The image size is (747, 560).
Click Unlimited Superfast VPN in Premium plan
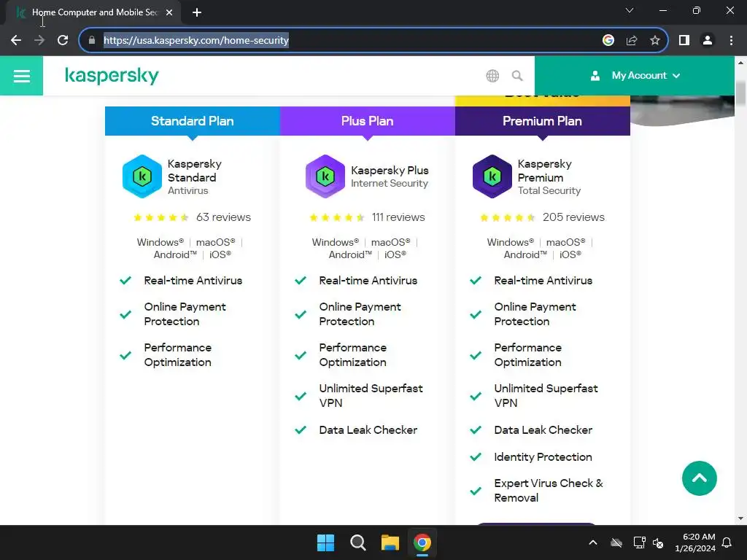tap(546, 396)
